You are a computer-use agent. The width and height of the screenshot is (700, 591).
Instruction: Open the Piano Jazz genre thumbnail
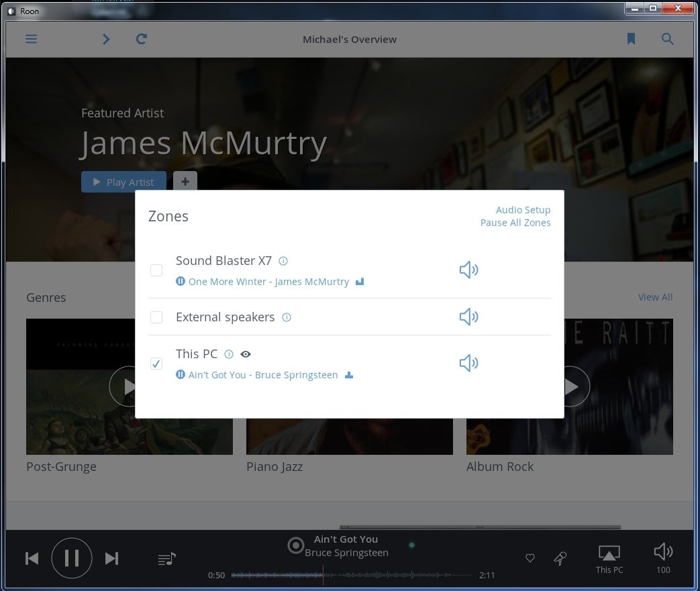[x=350, y=437]
